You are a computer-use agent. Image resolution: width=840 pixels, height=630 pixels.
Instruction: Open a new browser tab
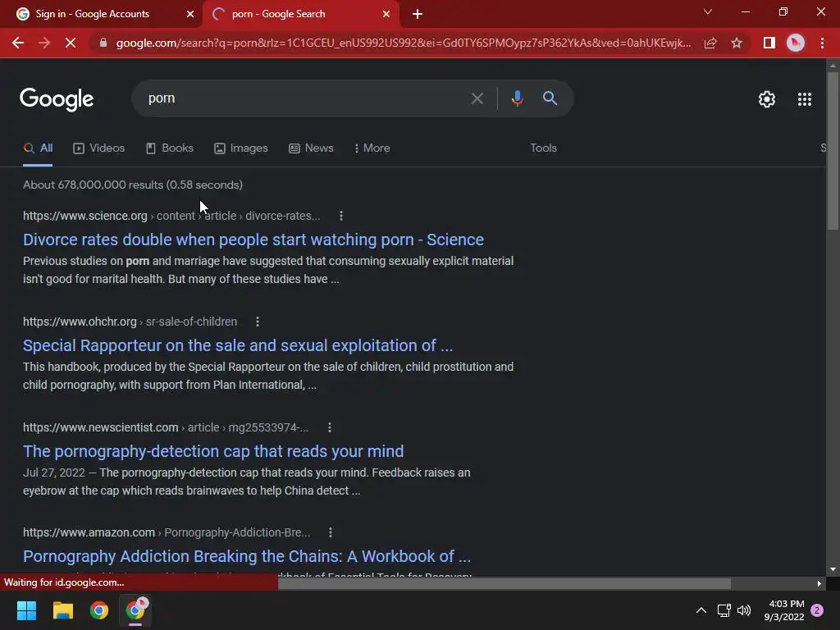[x=418, y=15]
